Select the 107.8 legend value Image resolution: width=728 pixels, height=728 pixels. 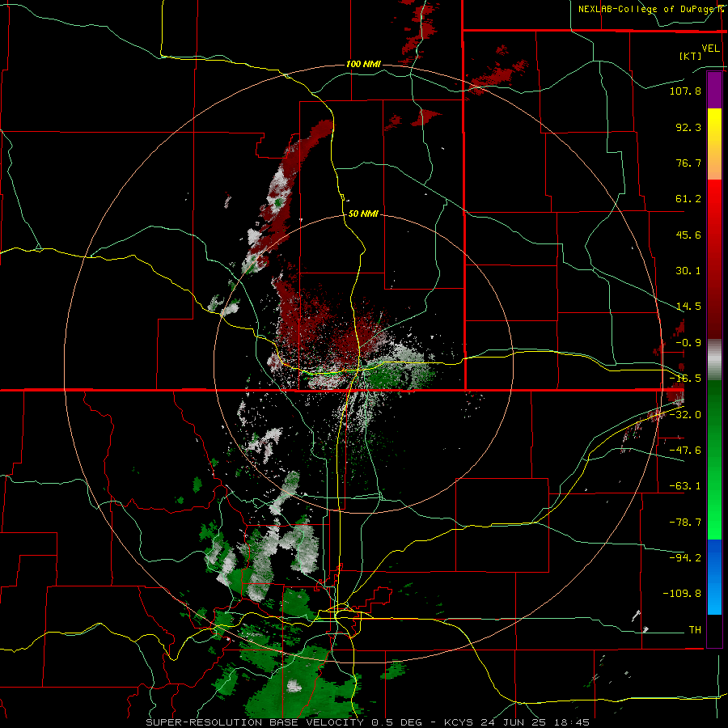point(685,91)
